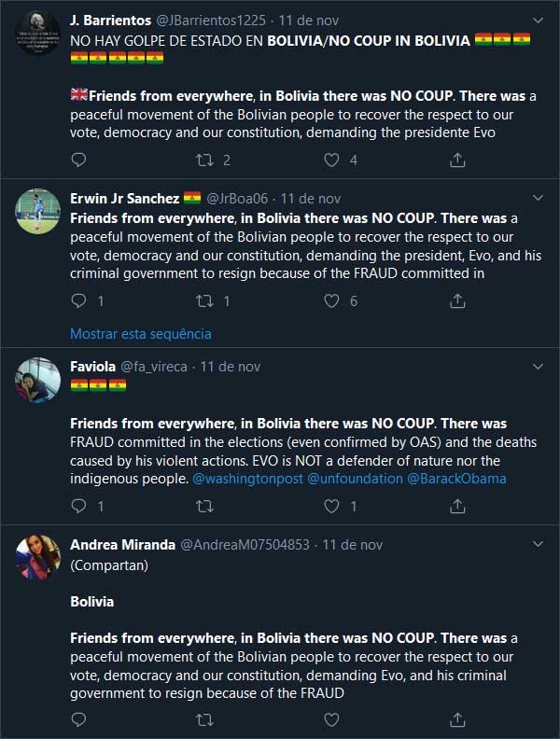Reply to J. Barrientos's tweet
Viewport: 560px width, 739px height.
(x=78, y=160)
